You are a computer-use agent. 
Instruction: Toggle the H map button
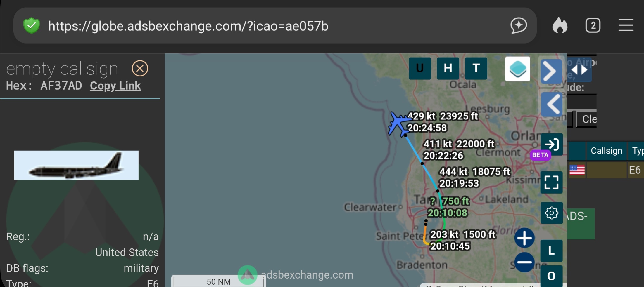click(x=448, y=69)
